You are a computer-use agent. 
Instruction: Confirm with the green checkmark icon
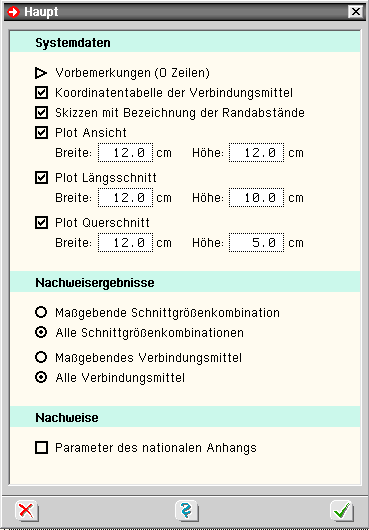coord(342,511)
